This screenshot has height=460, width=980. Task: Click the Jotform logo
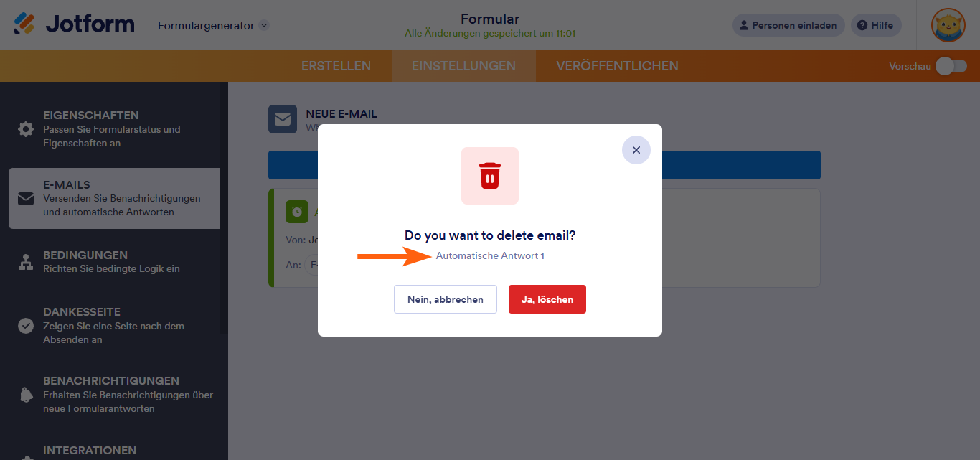pos(74,24)
